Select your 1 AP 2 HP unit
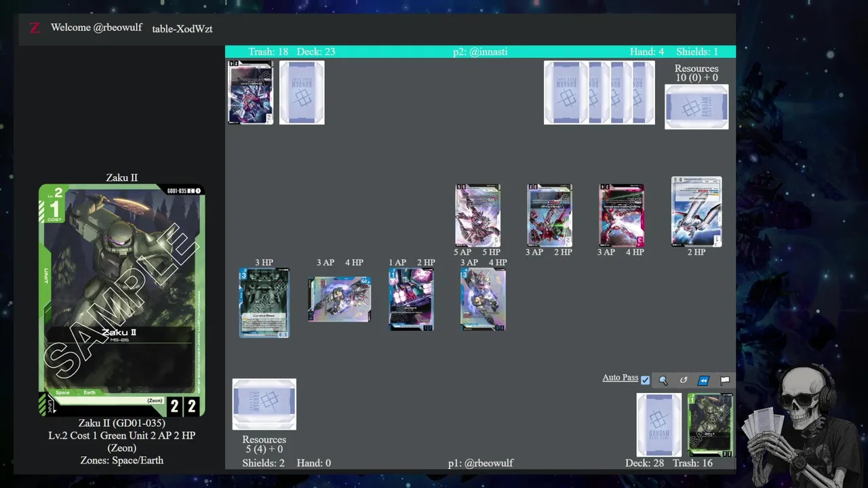The image size is (868, 488). click(x=411, y=299)
